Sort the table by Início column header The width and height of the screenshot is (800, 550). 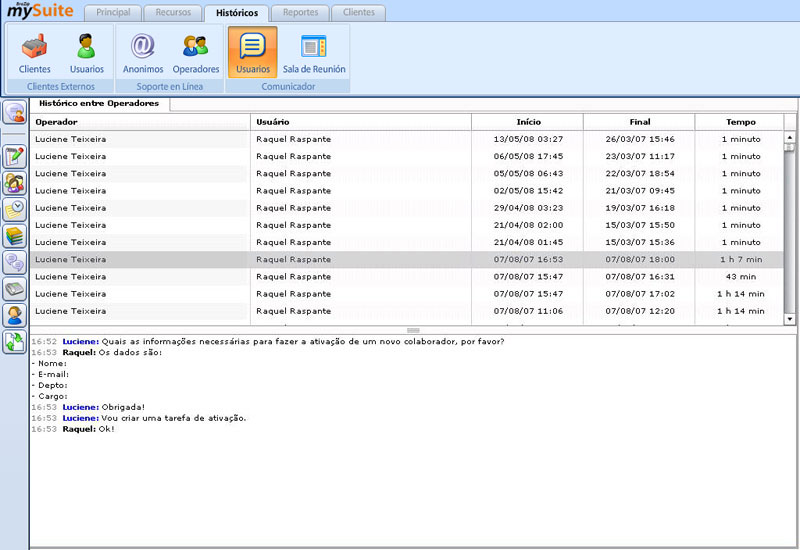(528, 122)
